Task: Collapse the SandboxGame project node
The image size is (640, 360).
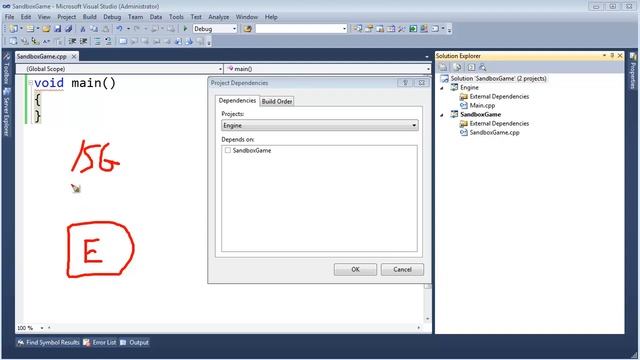Action: [x=442, y=115]
